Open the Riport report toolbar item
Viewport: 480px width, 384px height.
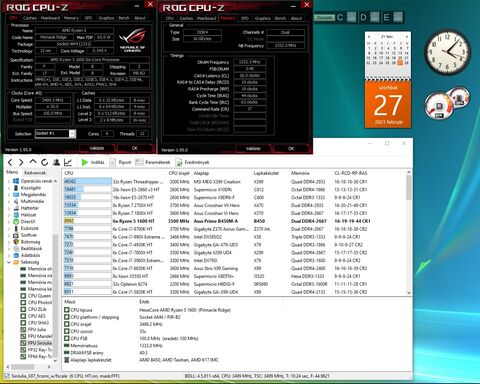[120, 162]
